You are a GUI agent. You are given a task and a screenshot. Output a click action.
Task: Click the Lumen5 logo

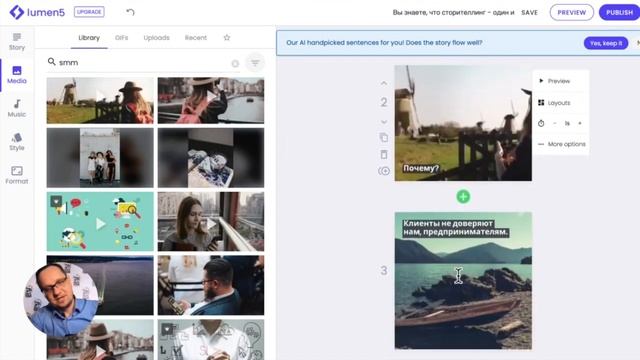click(37, 12)
